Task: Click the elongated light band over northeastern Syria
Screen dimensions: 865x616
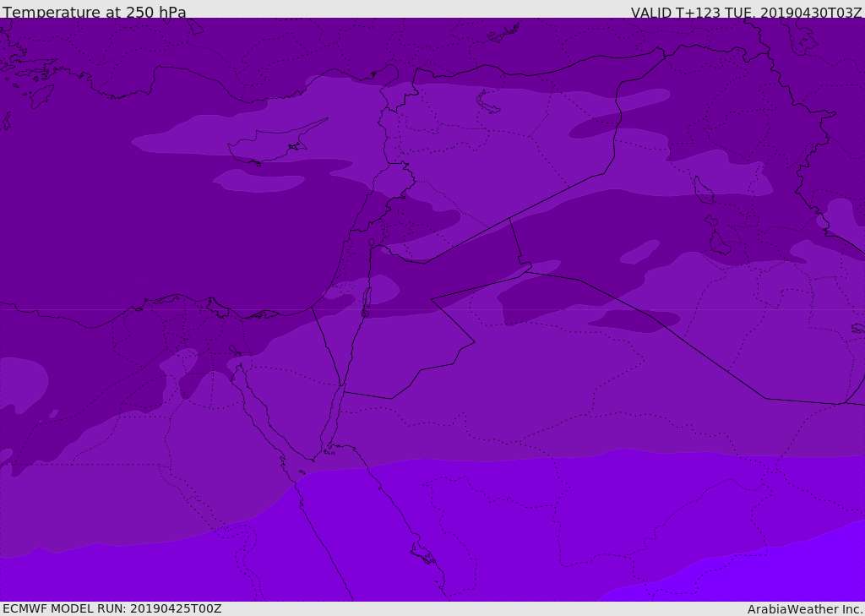Action: (x=621, y=114)
